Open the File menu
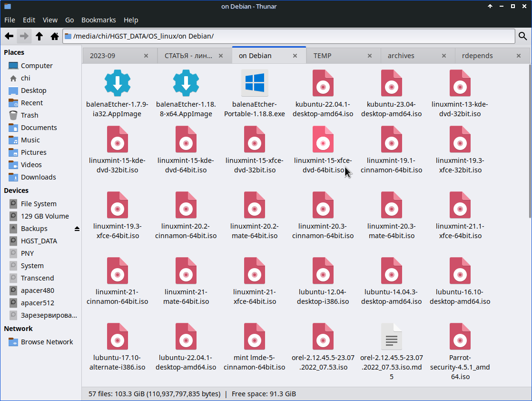532x401 pixels. [x=10, y=20]
